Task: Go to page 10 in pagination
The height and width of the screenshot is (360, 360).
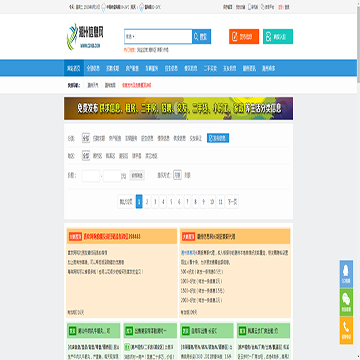Action: 212,202
